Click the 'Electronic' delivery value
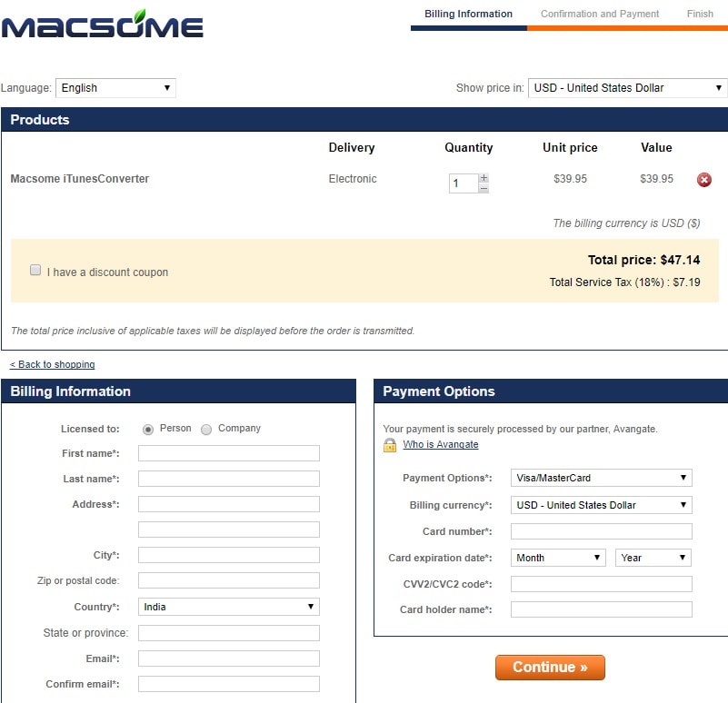Viewport: 728px width, 703px height. 353,179
